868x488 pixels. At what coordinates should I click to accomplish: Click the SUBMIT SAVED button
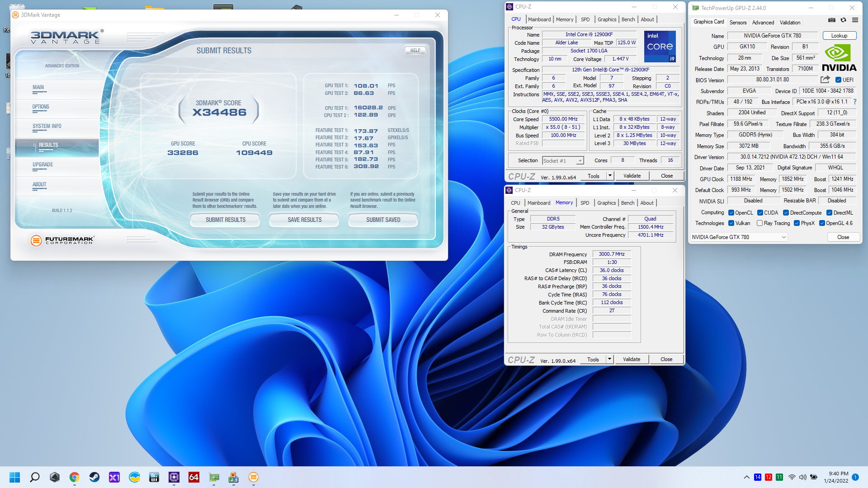tap(383, 220)
